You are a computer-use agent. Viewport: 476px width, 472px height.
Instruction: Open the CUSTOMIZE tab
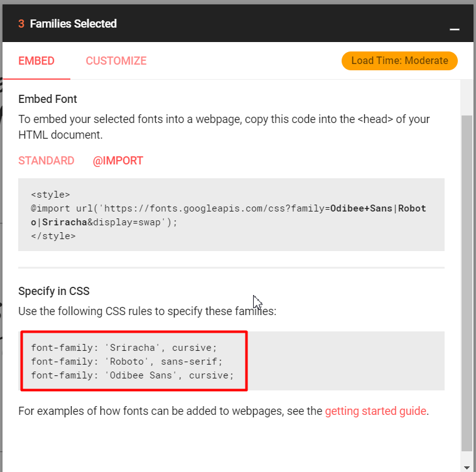pos(116,61)
